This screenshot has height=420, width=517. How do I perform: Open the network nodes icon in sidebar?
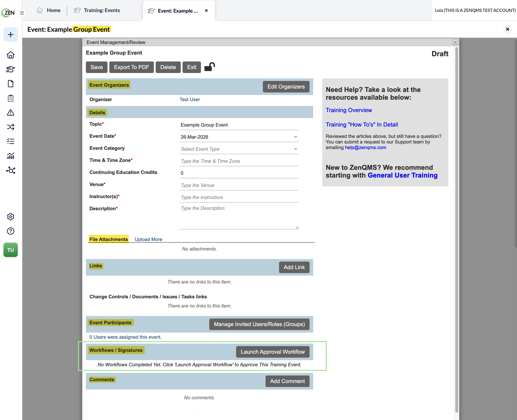click(11, 170)
